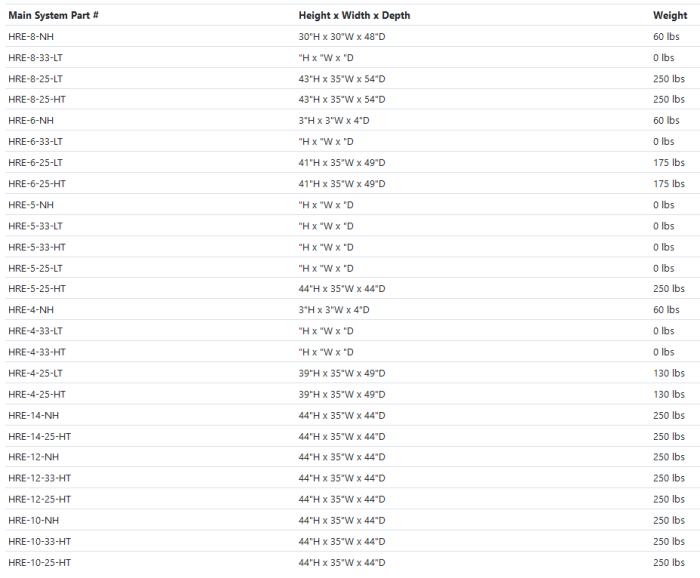The height and width of the screenshot is (578, 700).
Task: Select the HRE-14-NH part number
Action: pos(33,415)
